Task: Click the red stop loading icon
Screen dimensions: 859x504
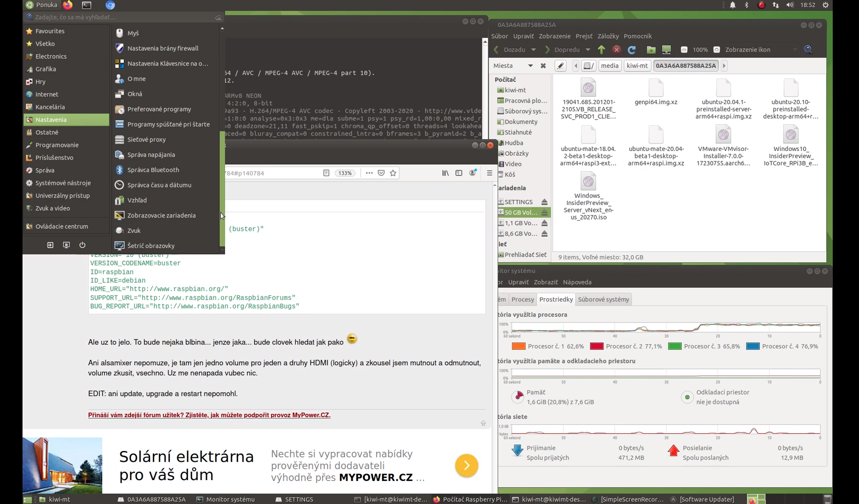Action: pos(617,50)
